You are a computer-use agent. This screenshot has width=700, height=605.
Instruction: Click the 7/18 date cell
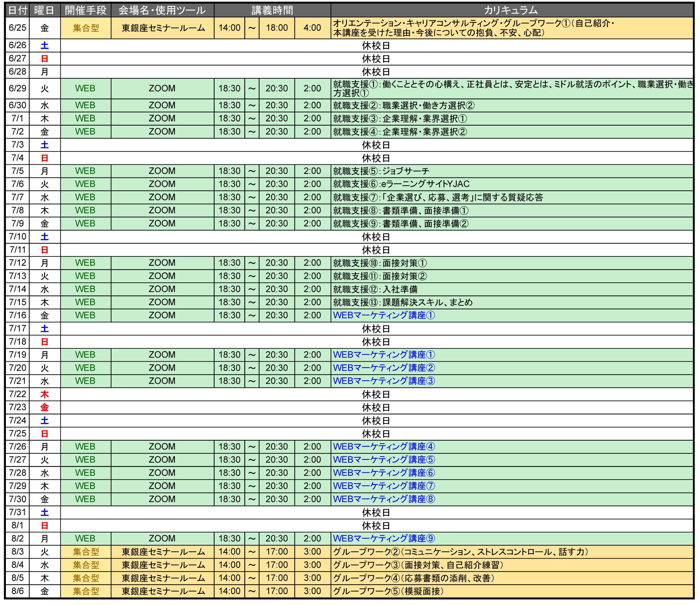(x=17, y=342)
